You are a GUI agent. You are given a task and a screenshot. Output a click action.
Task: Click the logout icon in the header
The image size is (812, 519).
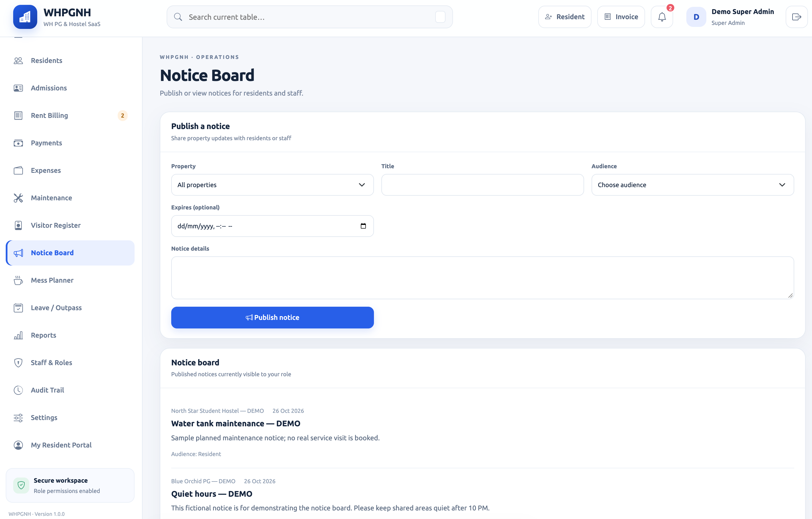pos(797,17)
